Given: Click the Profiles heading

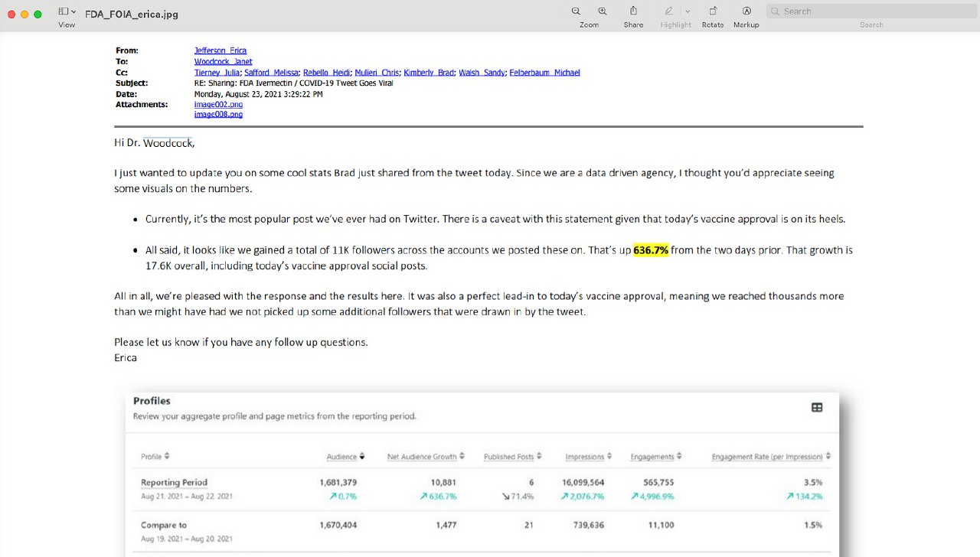Looking at the screenshot, I should [x=152, y=400].
